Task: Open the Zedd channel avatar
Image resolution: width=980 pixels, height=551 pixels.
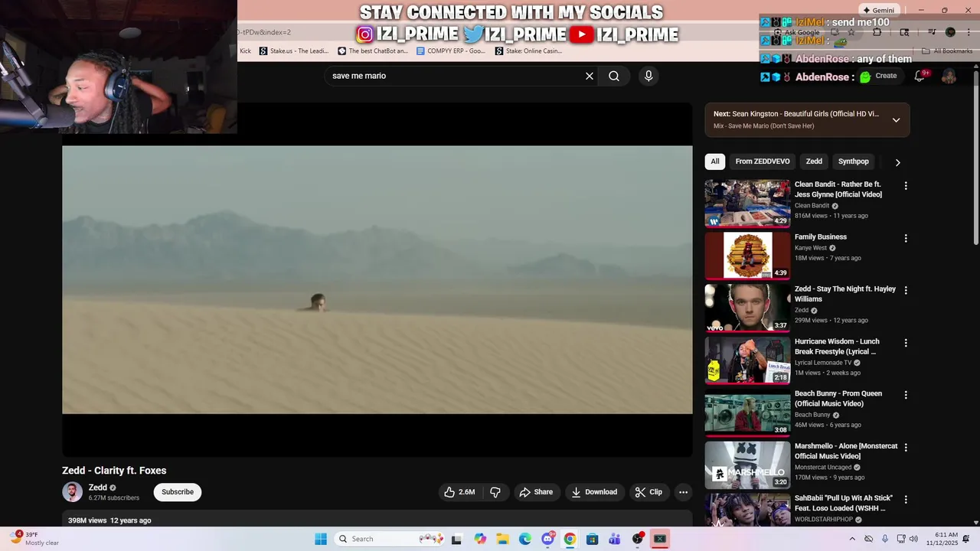Action: point(72,492)
